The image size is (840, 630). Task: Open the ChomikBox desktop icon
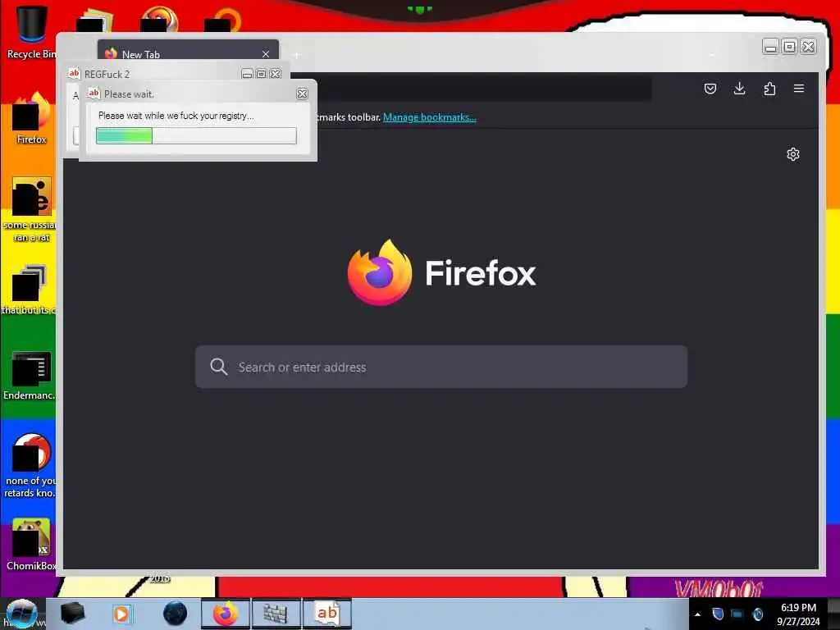tap(31, 545)
